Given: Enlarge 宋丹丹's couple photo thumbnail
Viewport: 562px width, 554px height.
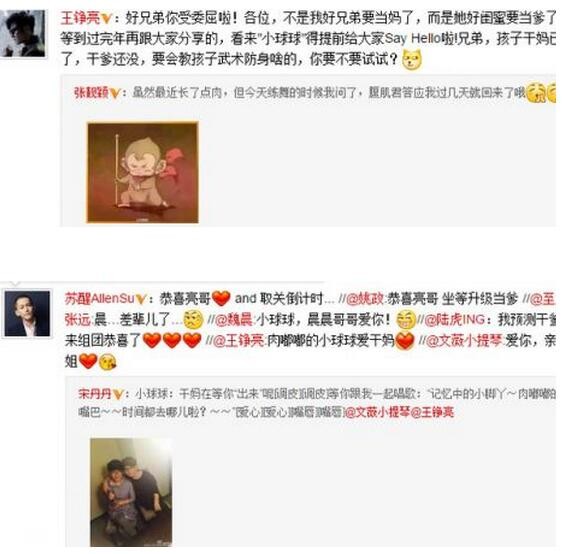Looking at the screenshot, I should (x=131, y=492).
